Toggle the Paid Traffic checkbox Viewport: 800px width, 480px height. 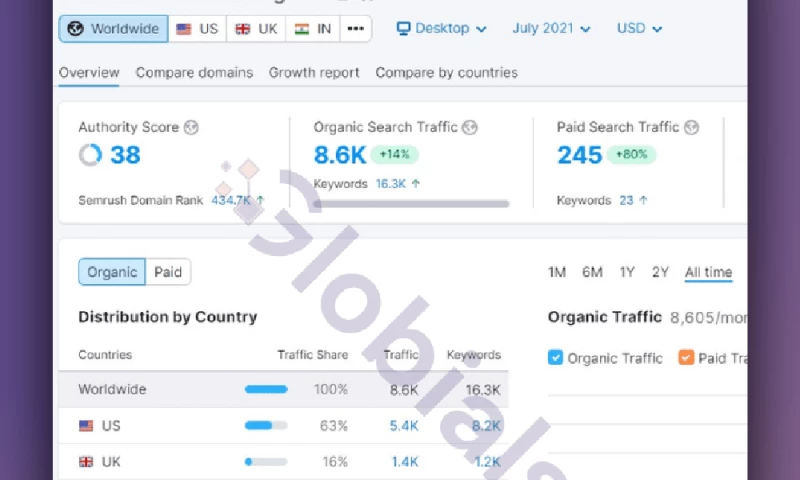(686, 358)
